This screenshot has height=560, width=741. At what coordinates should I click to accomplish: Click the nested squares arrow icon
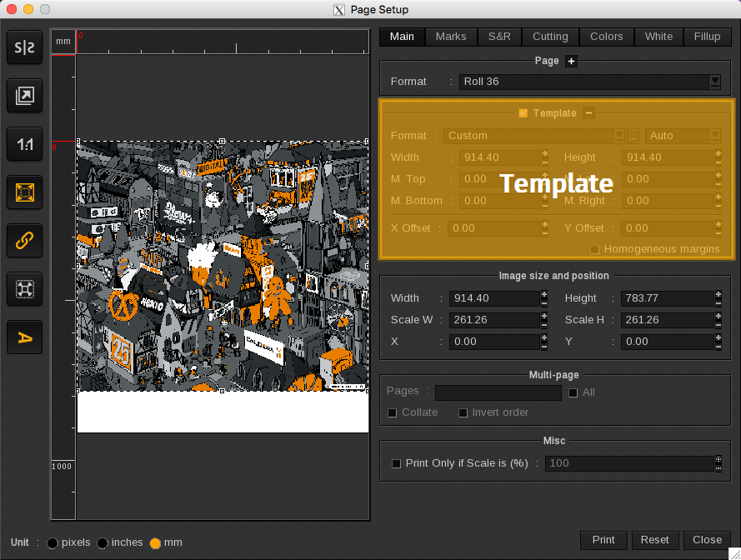[25, 97]
